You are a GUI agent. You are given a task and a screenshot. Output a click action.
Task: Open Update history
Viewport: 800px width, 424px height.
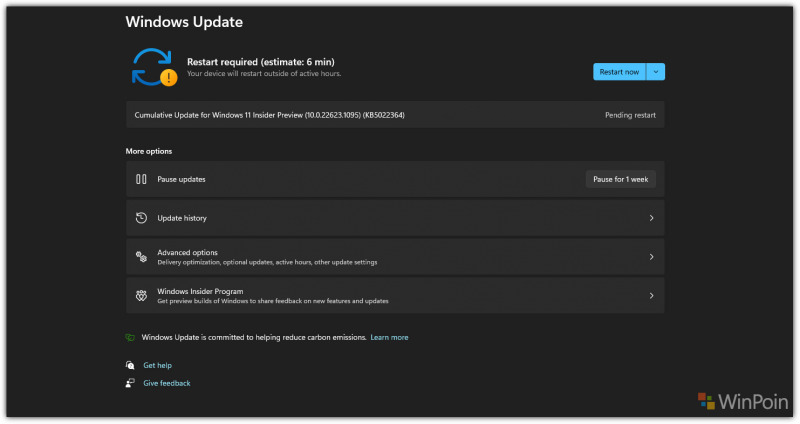pos(395,218)
